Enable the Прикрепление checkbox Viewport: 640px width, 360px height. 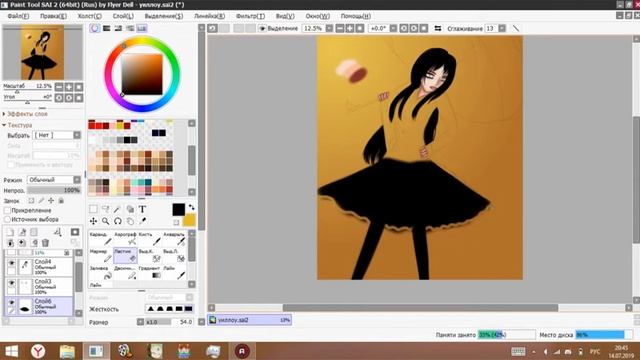7,211
